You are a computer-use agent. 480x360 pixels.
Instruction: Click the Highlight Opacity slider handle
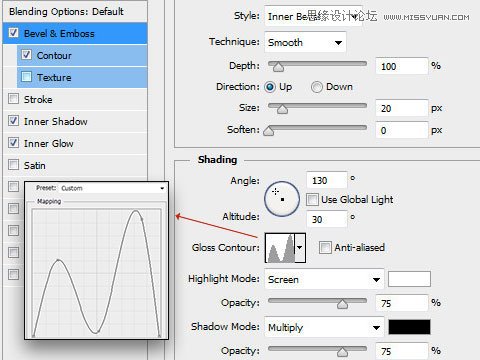pos(342,304)
